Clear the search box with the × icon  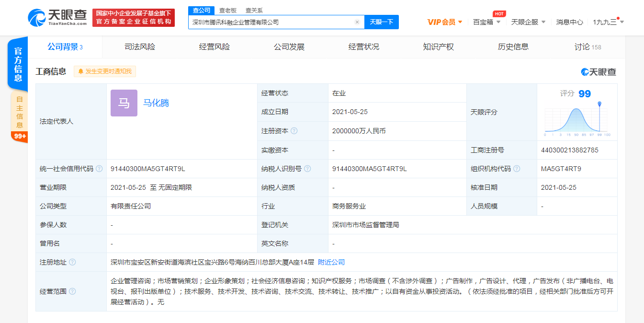[357, 22]
